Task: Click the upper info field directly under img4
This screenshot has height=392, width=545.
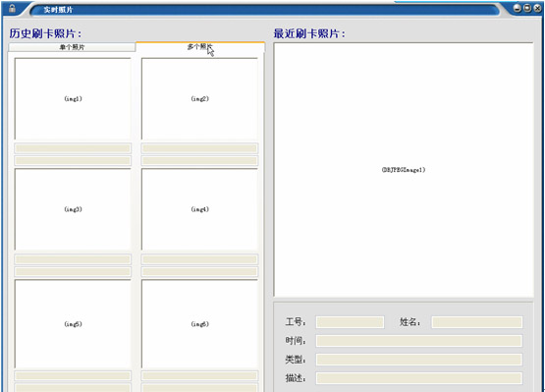Action: coord(200,259)
